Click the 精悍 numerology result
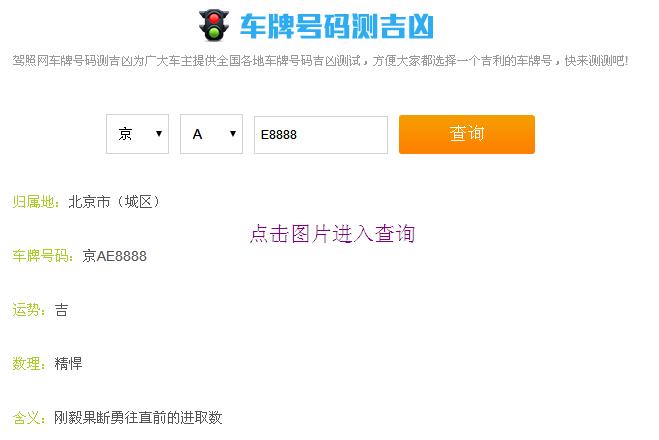Screen dimensions: 659x440 coord(68,364)
